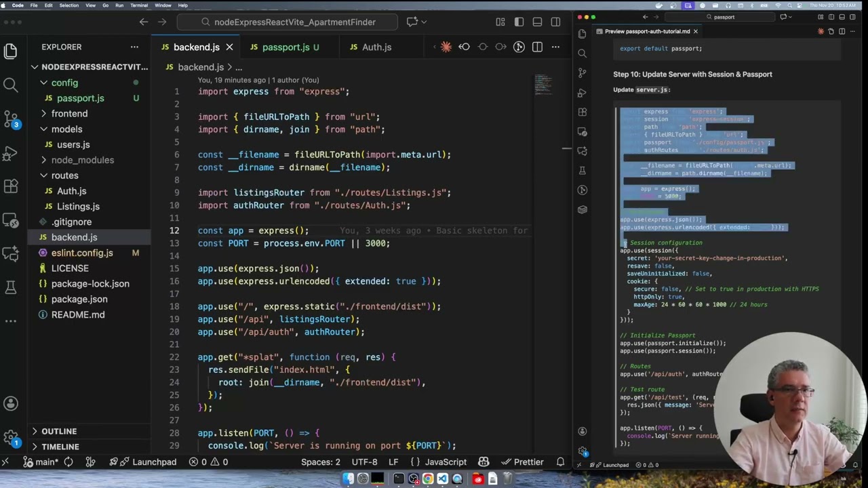This screenshot has height=488, width=868.
Task: Open Accounts icon in main activity bar
Action: click(x=10, y=403)
